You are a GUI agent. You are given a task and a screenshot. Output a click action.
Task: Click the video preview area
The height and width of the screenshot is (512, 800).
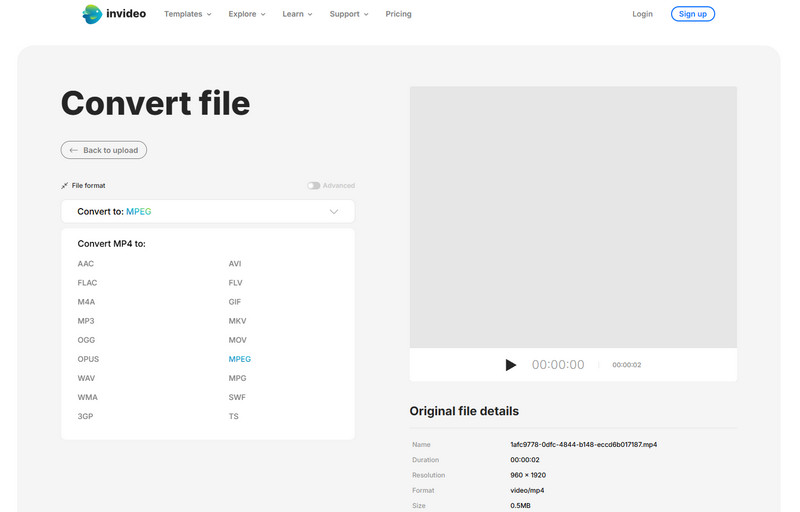tap(573, 217)
